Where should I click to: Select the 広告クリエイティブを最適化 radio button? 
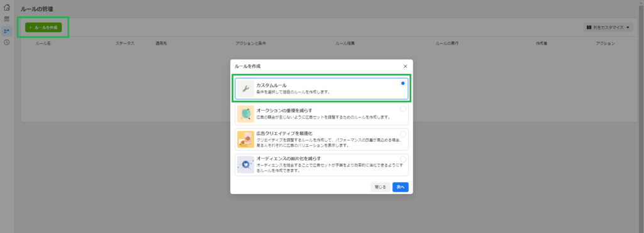point(403,134)
